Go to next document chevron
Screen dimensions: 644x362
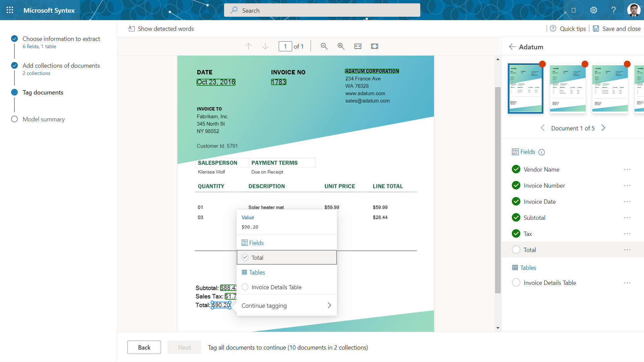pyautogui.click(x=603, y=128)
